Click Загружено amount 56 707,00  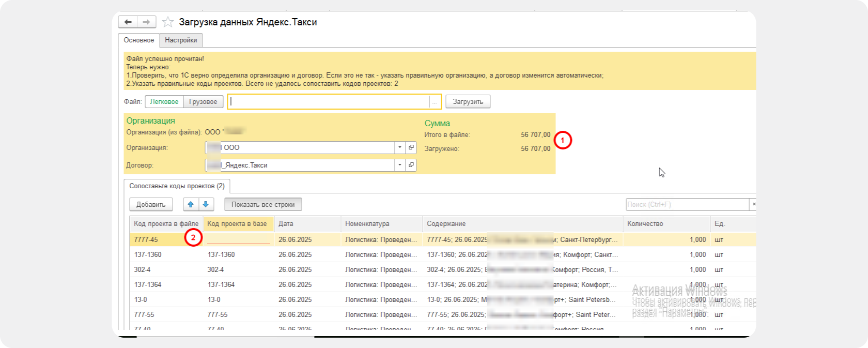click(x=535, y=149)
